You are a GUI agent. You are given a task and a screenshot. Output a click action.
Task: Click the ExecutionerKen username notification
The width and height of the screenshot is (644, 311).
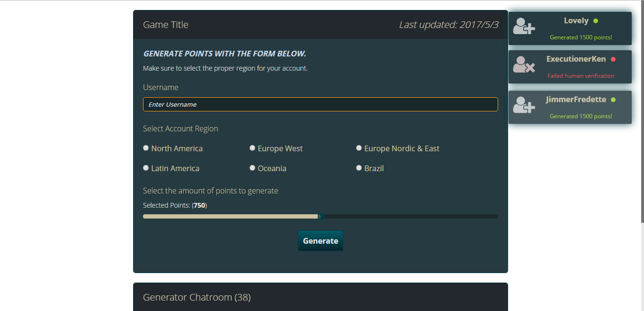(576, 59)
